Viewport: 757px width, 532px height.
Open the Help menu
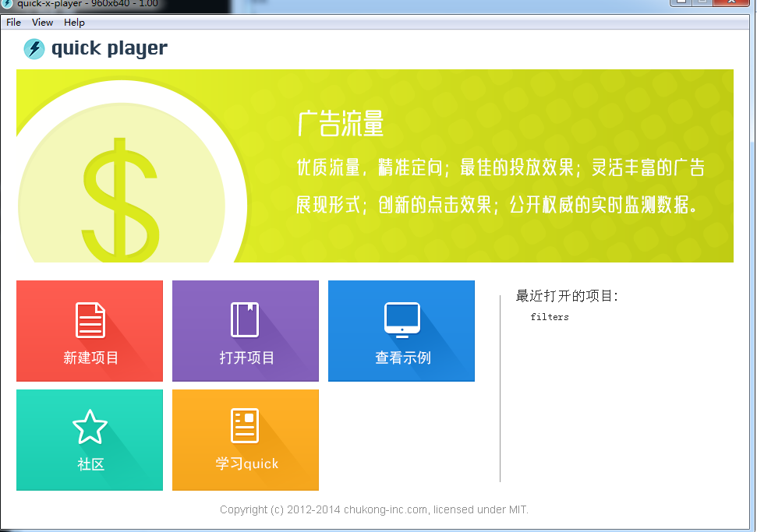pos(74,23)
